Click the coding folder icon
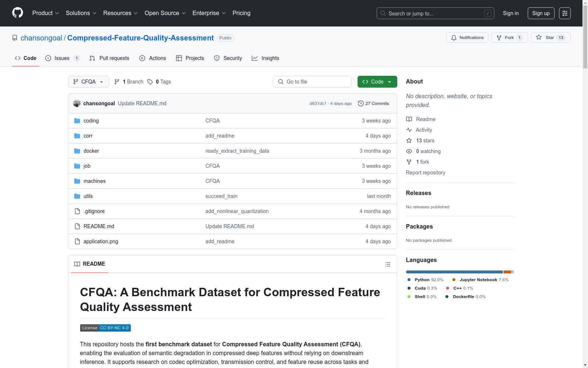 coord(77,121)
